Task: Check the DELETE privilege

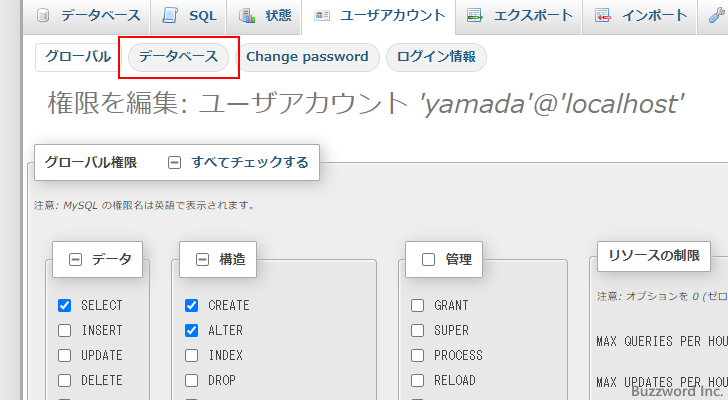Action: (65, 381)
